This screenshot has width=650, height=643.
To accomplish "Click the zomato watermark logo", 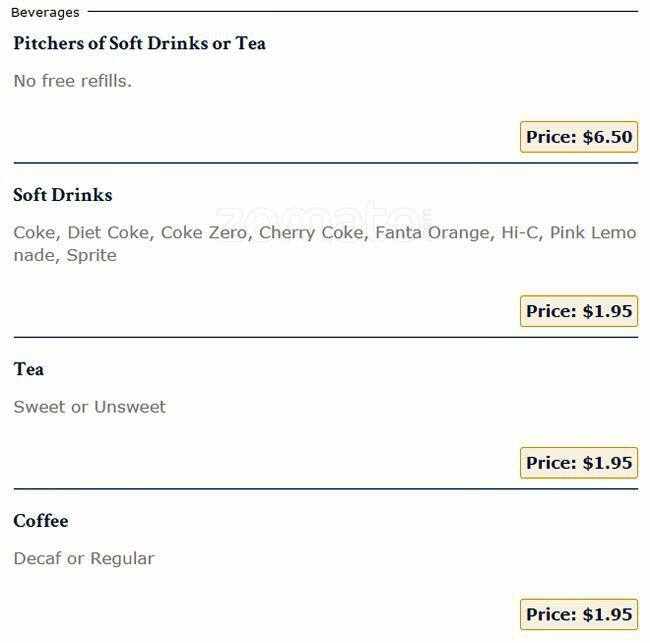I will [x=324, y=217].
